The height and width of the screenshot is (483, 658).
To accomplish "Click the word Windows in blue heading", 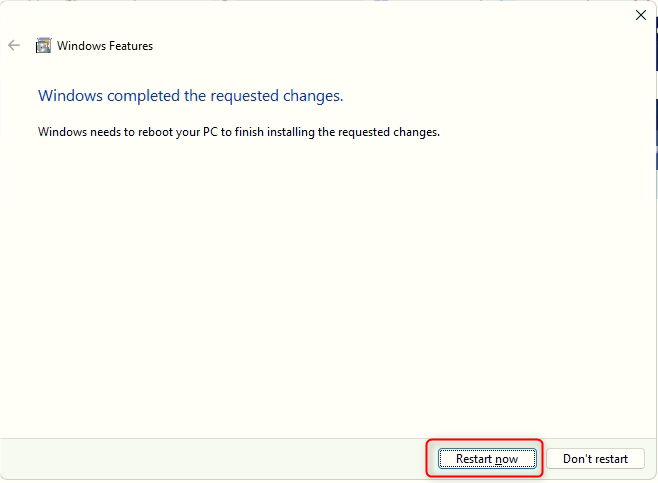I will click(x=70, y=96).
